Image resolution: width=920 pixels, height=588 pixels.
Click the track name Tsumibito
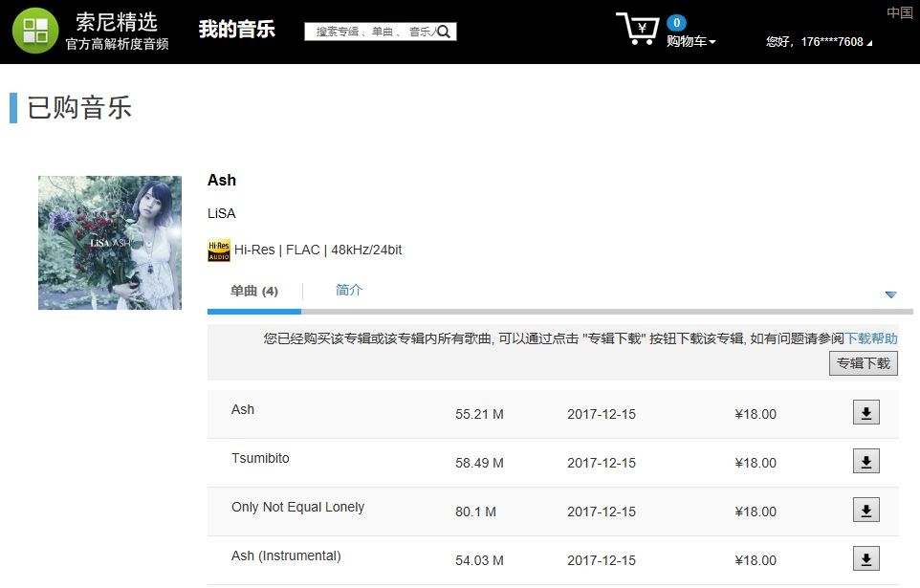point(260,458)
